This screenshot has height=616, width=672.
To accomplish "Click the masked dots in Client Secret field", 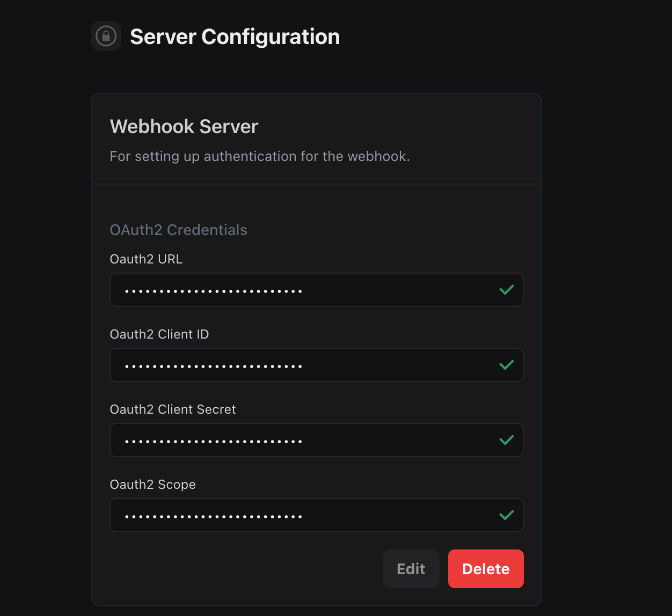I will pyautogui.click(x=214, y=442).
